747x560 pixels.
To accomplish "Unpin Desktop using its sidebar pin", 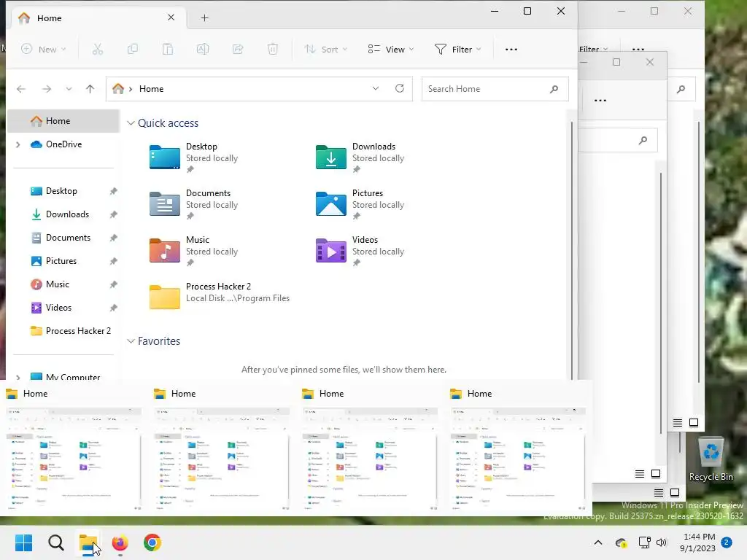I will [x=113, y=191].
